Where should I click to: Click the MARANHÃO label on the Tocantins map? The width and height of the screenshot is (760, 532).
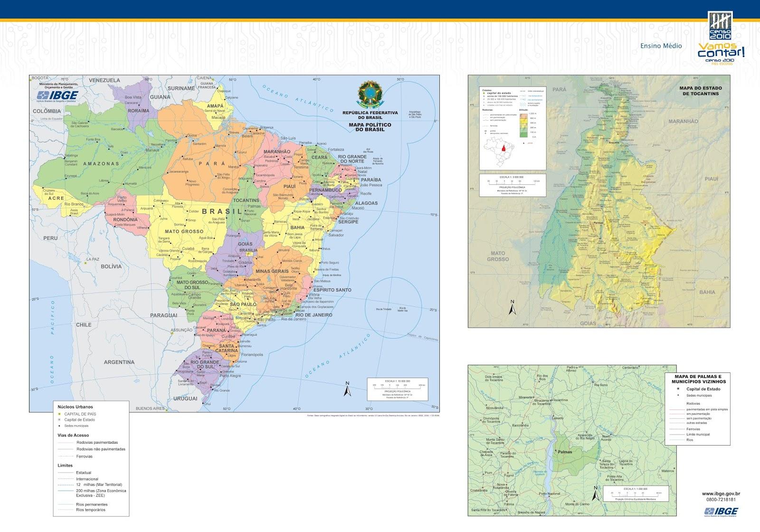point(683,122)
